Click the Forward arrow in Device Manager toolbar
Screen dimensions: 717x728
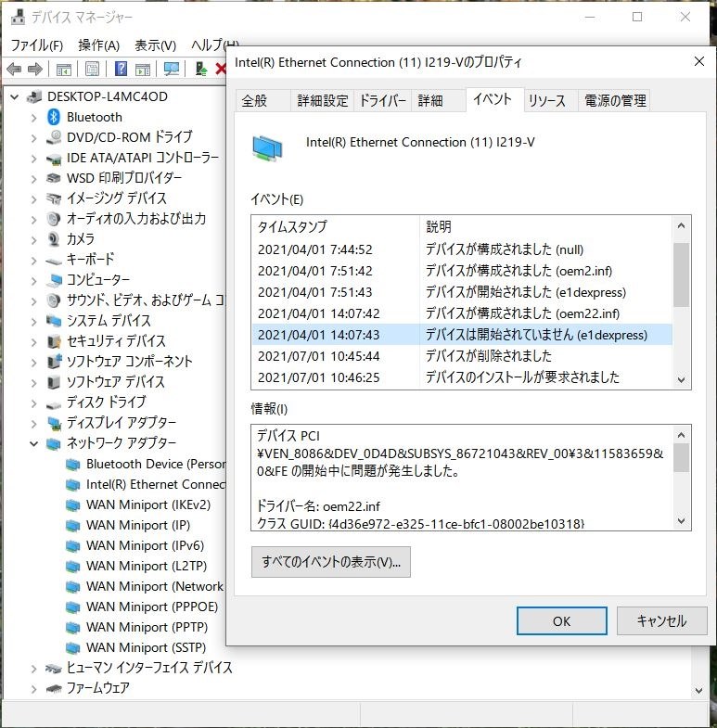tap(35, 70)
